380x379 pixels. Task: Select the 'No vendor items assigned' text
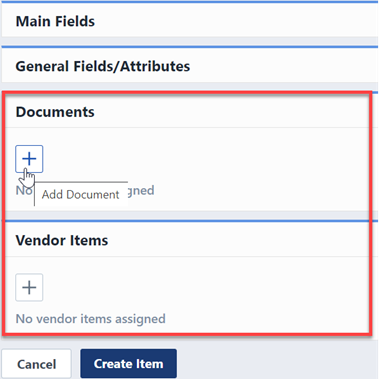[91, 319]
